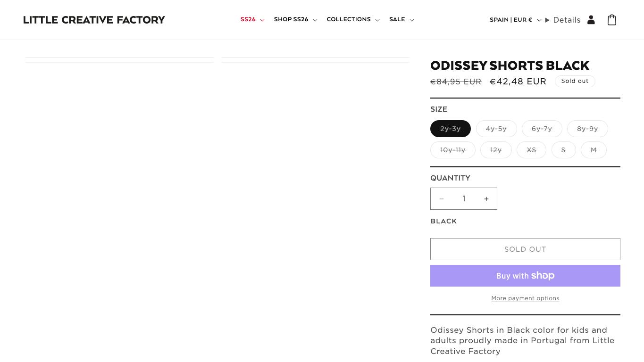Open the Spain | EUR € country selector
644x362 pixels.
(515, 20)
